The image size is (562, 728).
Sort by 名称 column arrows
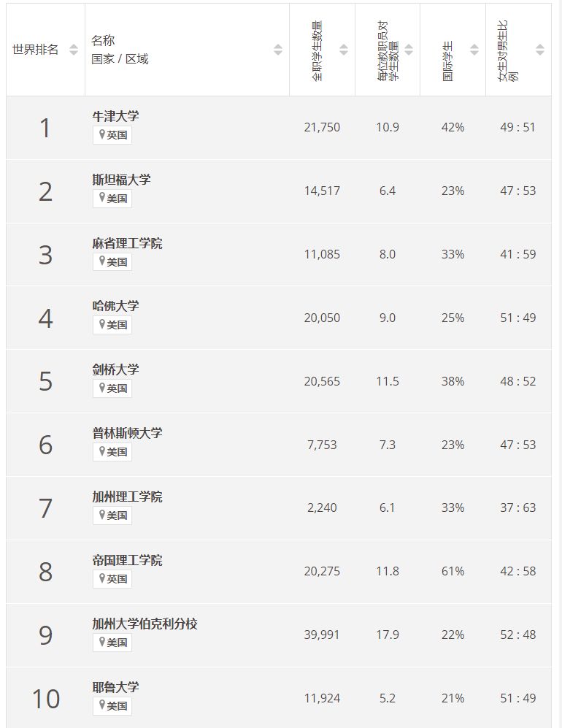click(x=278, y=50)
